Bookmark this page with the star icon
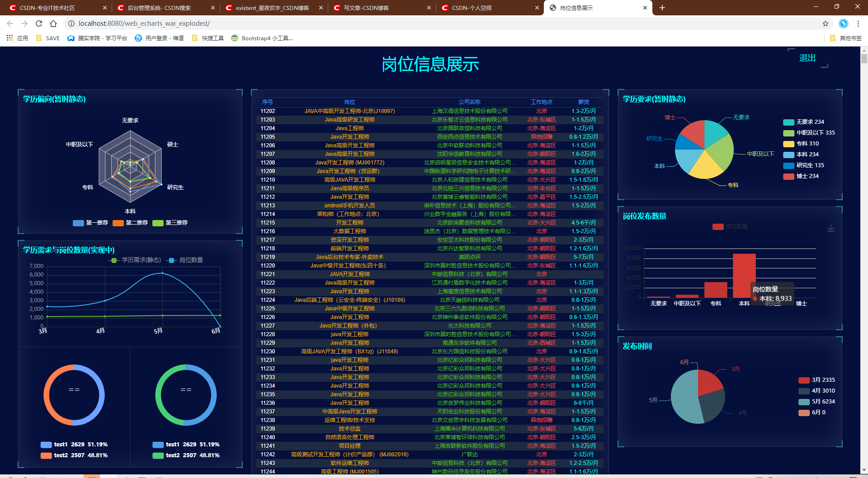 click(826, 23)
